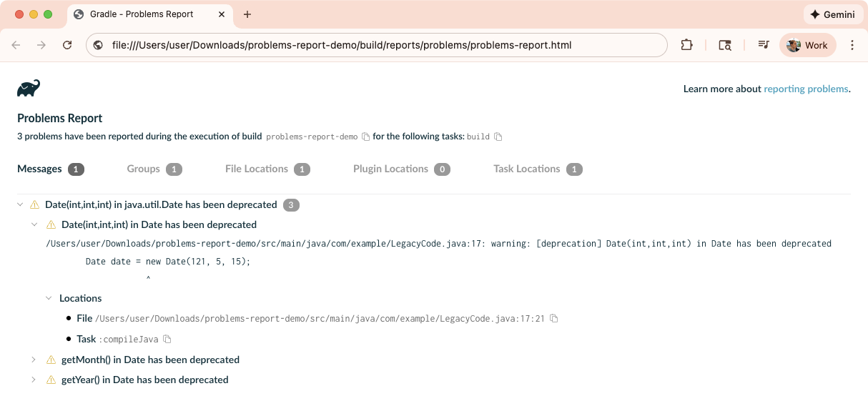This screenshot has width=868, height=396.
Task: Click the :compileJava task text
Action: click(x=129, y=340)
